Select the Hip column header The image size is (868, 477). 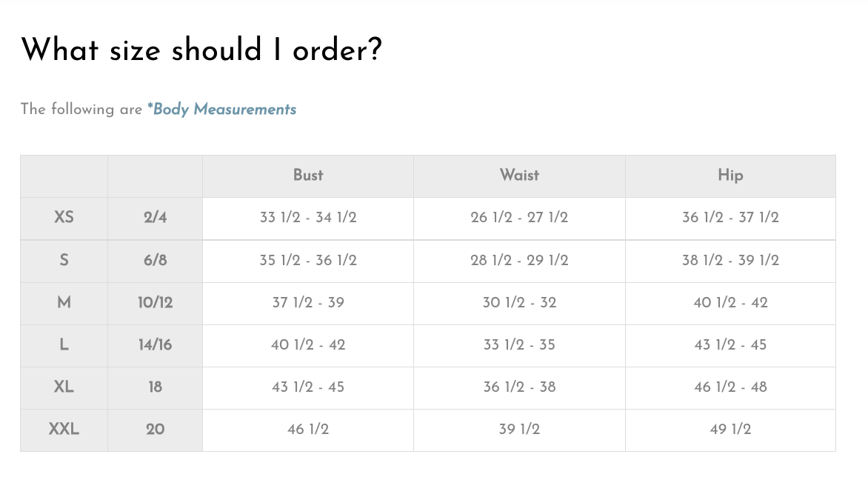[730, 176]
